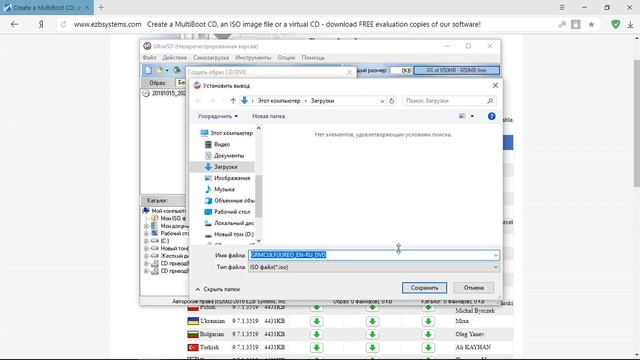The height and width of the screenshot is (360, 640).
Task: Open the browser downloads arrow icon
Action: 630,24
